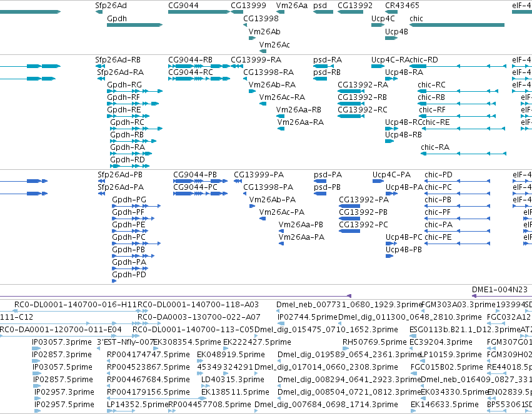Select the CG13992-PB protein label
The width and height of the screenshot is (532, 414).
(x=363, y=212)
